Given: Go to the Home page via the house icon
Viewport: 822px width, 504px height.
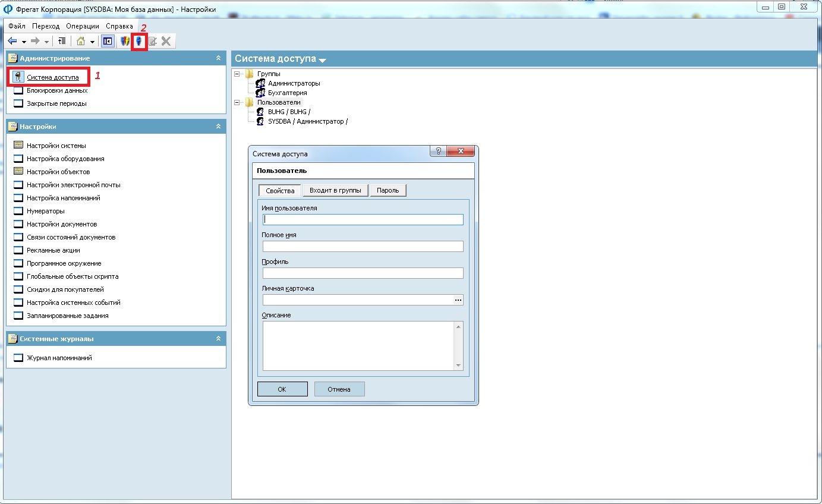Looking at the screenshot, I should 81,41.
